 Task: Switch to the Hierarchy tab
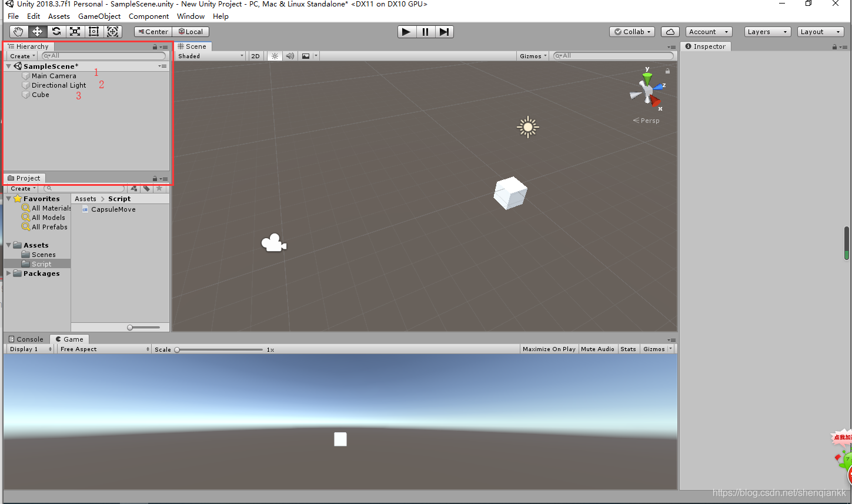click(x=29, y=46)
